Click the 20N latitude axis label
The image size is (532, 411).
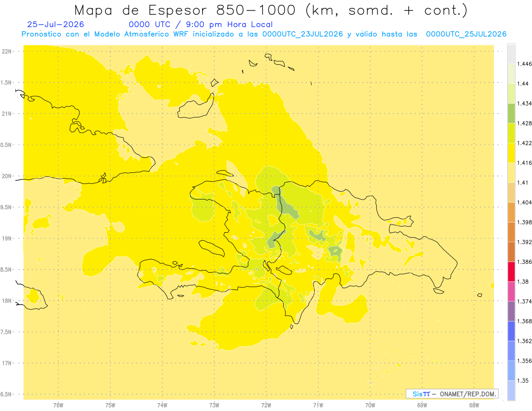tap(7, 176)
